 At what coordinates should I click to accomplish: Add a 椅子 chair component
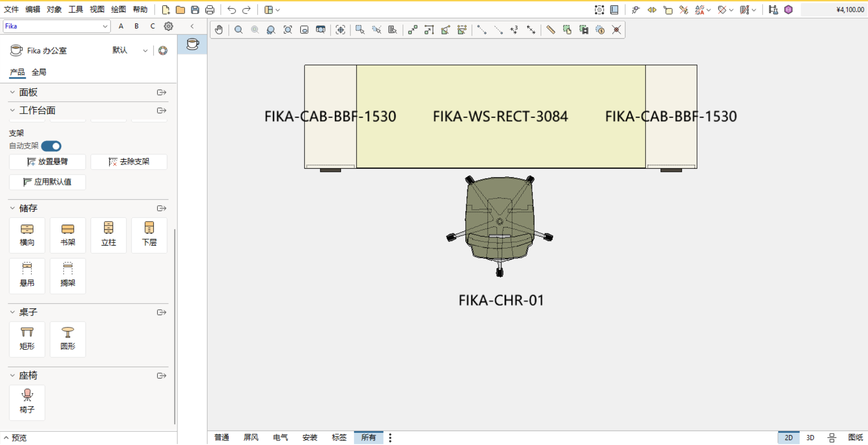click(x=27, y=402)
